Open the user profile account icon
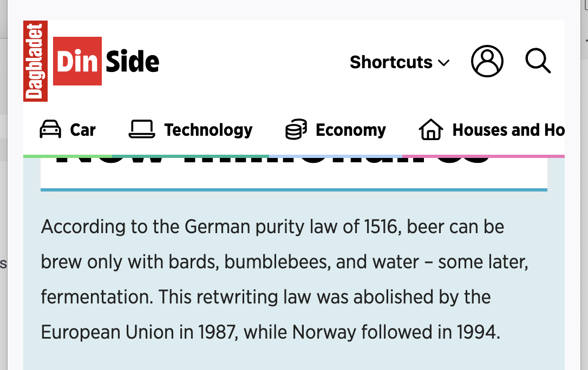588x370 pixels. click(487, 61)
